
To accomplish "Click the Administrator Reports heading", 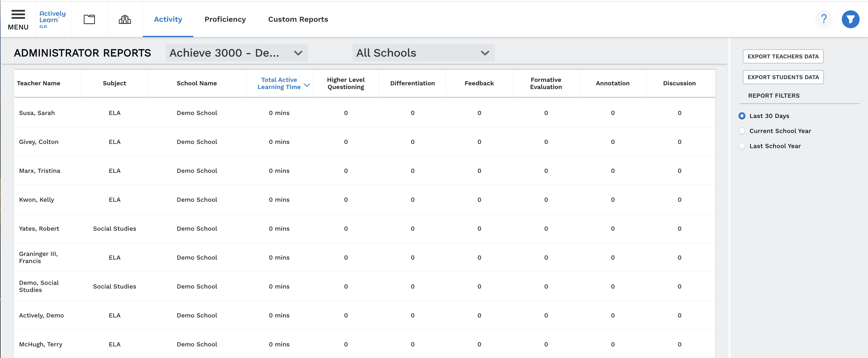I will pos(82,53).
